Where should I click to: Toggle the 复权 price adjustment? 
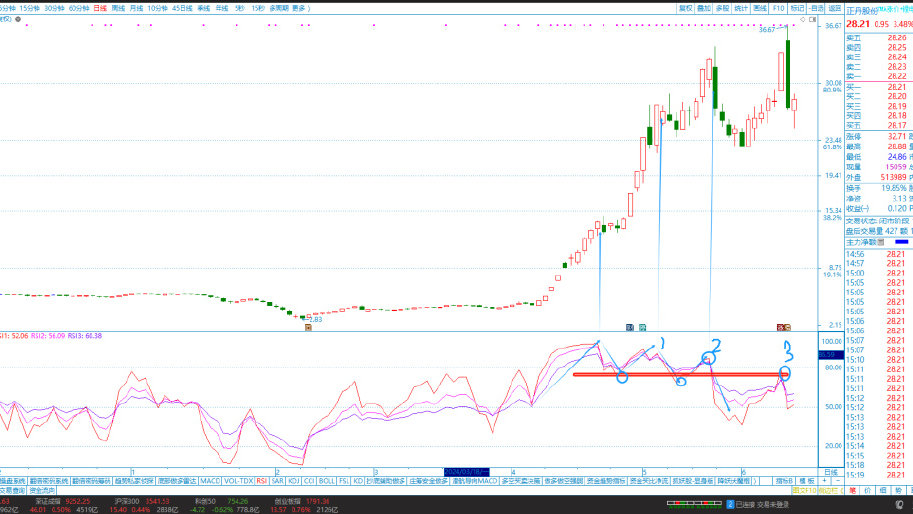(x=686, y=7)
